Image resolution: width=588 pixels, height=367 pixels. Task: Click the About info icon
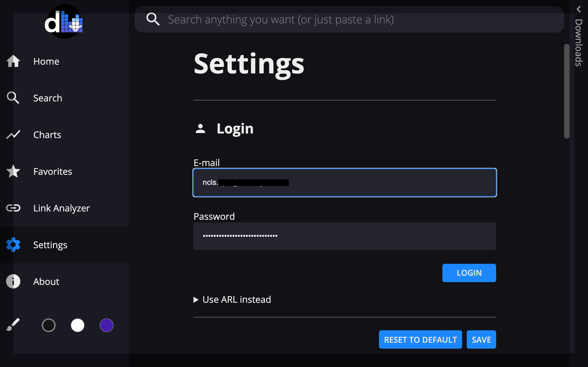point(13,281)
